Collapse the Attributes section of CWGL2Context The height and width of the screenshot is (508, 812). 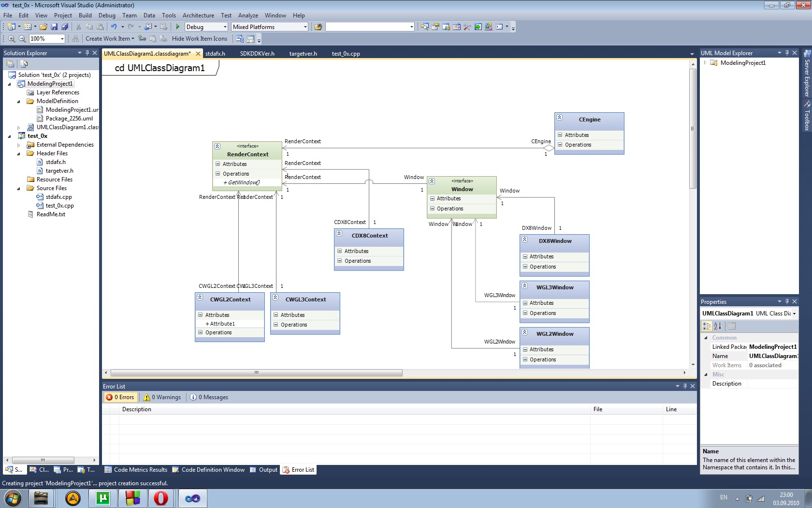point(200,315)
